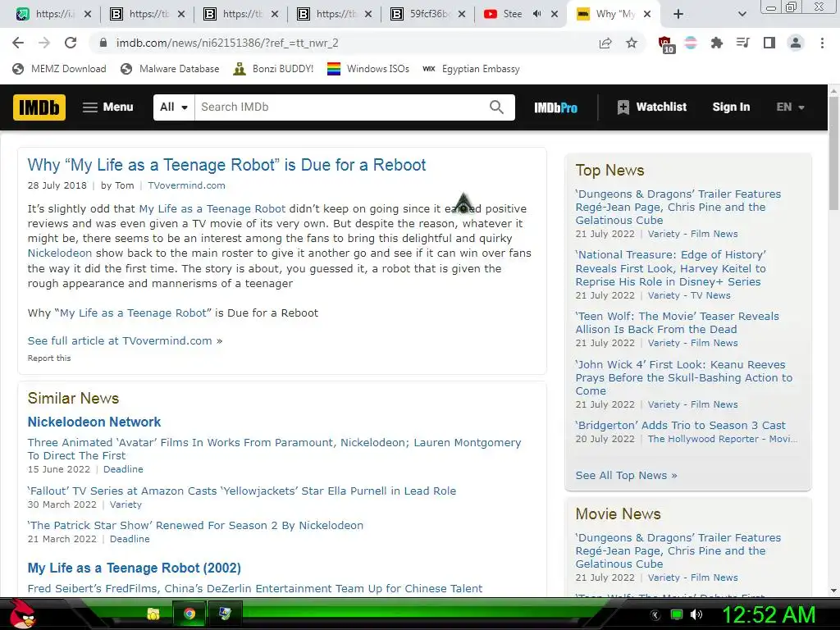This screenshot has height=630, width=840.
Task: Open the MEMZ Download bookmark
Action: tap(59, 69)
